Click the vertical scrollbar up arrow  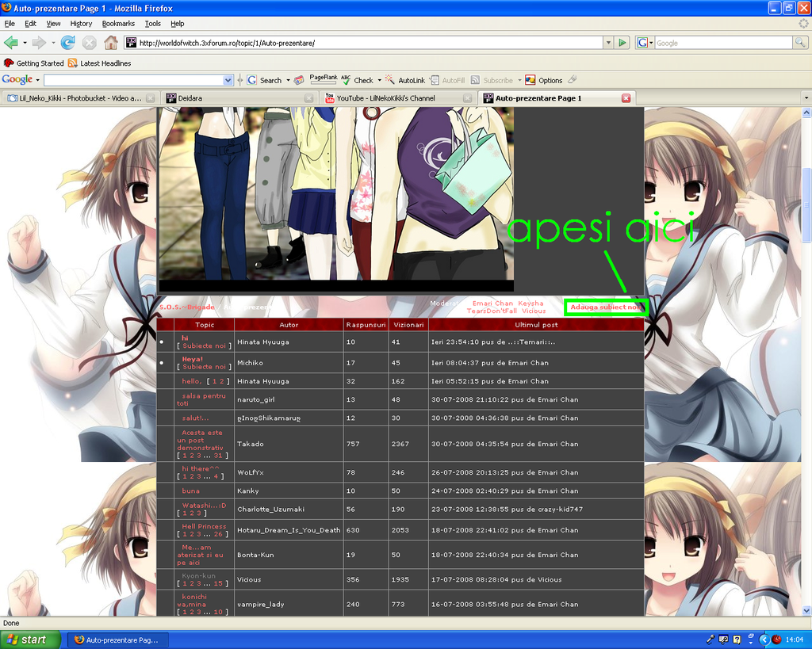(x=806, y=113)
